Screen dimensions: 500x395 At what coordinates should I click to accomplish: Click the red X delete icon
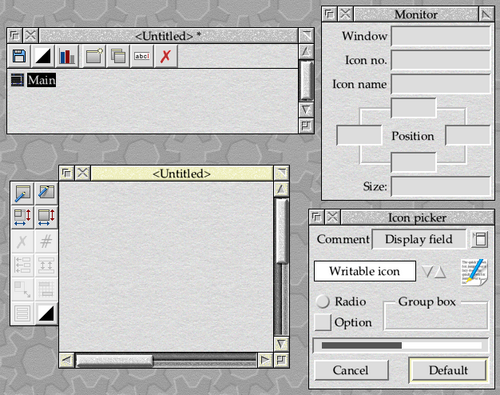[166, 56]
